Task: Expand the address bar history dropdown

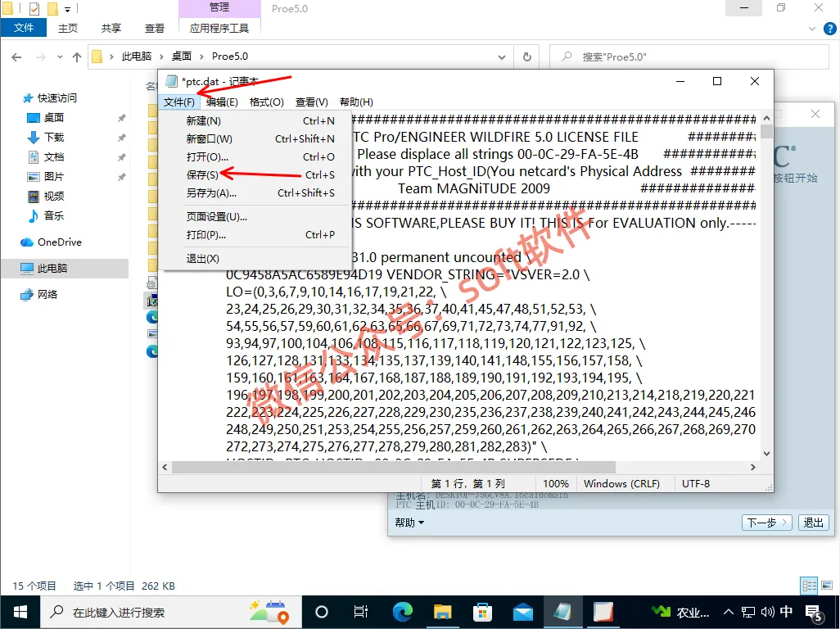Action: pyautogui.click(x=501, y=57)
